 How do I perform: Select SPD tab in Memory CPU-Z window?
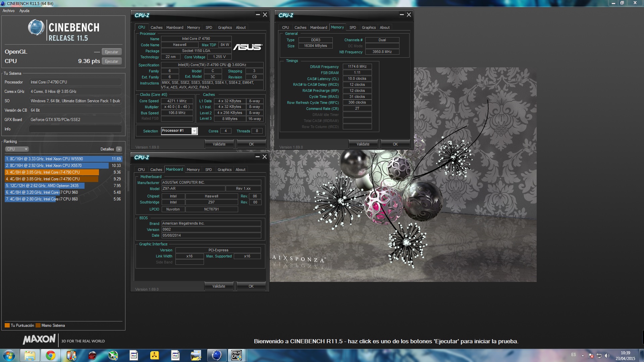pyautogui.click(x=353, y=27)
